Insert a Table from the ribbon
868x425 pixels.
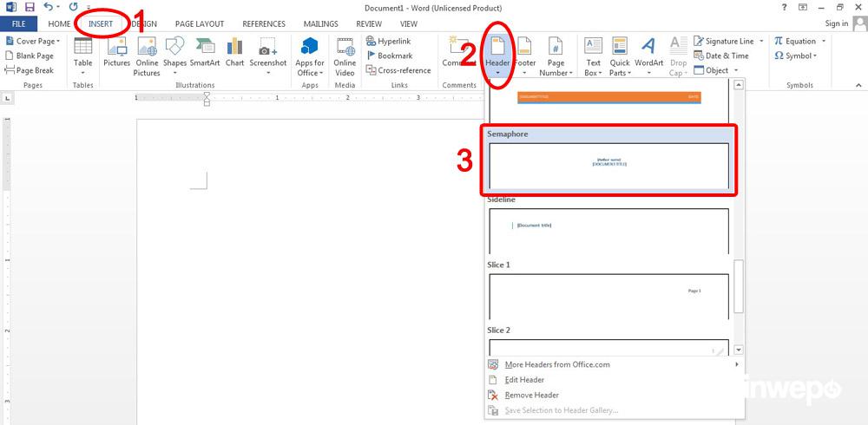click(82, 54)
